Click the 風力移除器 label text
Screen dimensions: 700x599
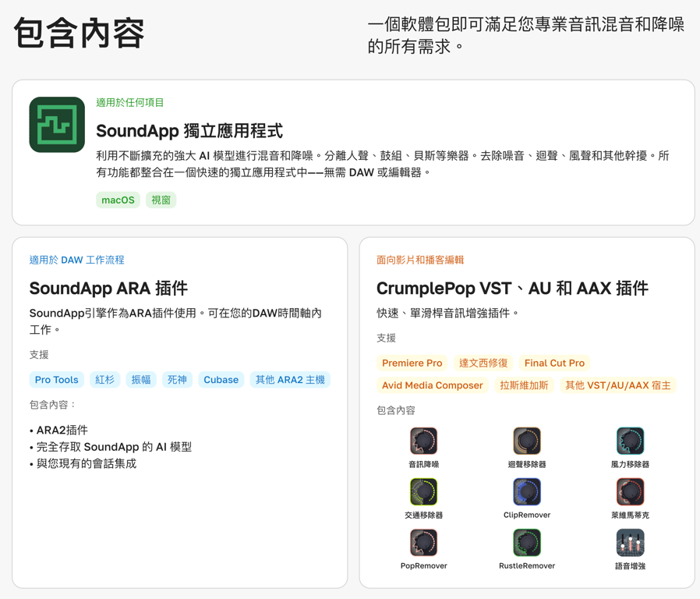coord(631,465)
